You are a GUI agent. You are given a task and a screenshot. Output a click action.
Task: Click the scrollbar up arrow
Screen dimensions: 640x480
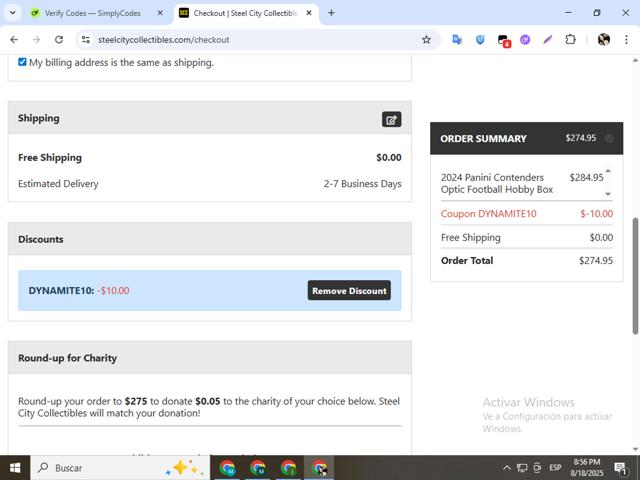[636, 60]
